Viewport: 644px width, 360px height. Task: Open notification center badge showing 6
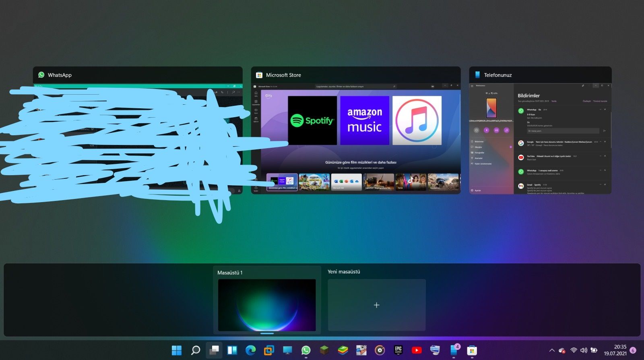(x=633, y=350)
